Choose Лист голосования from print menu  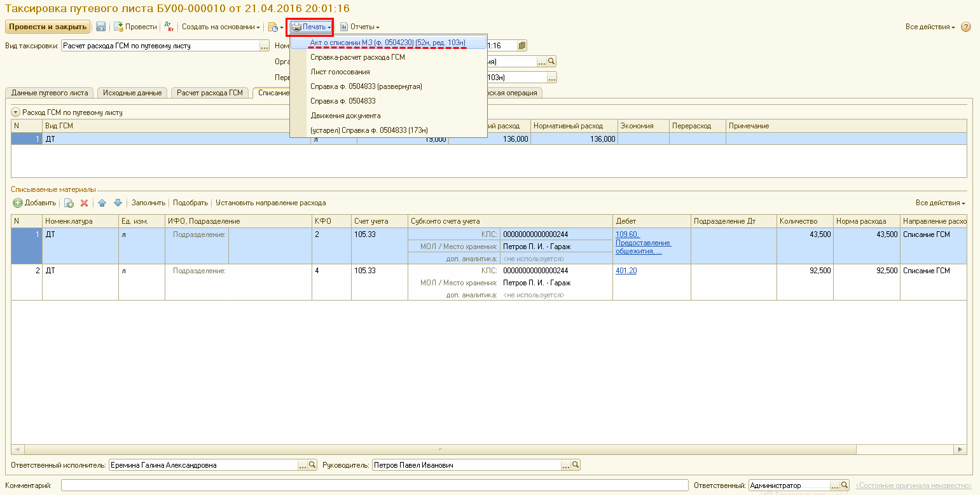pyautogui.click(x=340, y=72)
